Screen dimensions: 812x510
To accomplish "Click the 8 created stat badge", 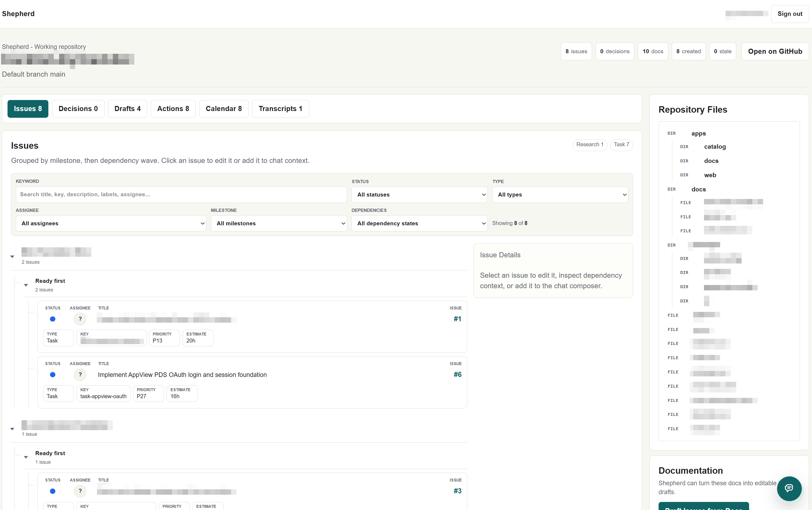I will 689,51.
